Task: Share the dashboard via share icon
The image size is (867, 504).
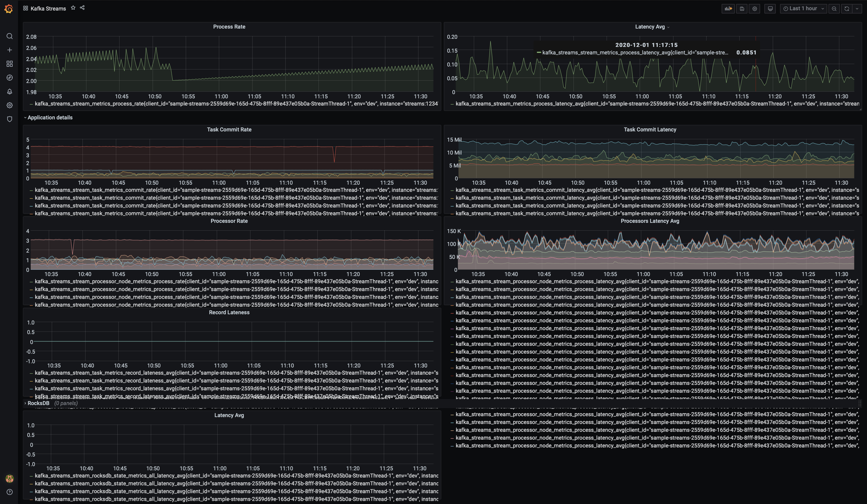Action: 82,8
